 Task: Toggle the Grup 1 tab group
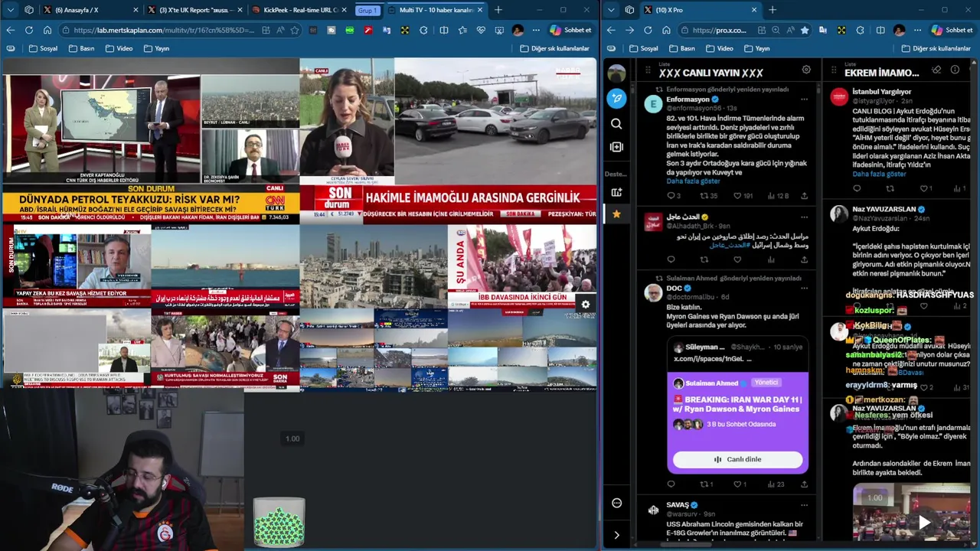[x=367, y=10]
